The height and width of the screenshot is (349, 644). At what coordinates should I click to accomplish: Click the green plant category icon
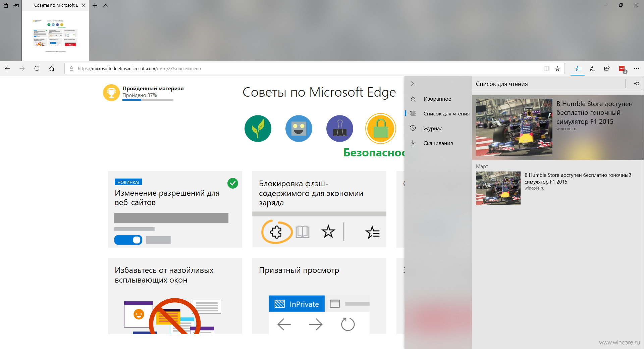click(258, 129)
